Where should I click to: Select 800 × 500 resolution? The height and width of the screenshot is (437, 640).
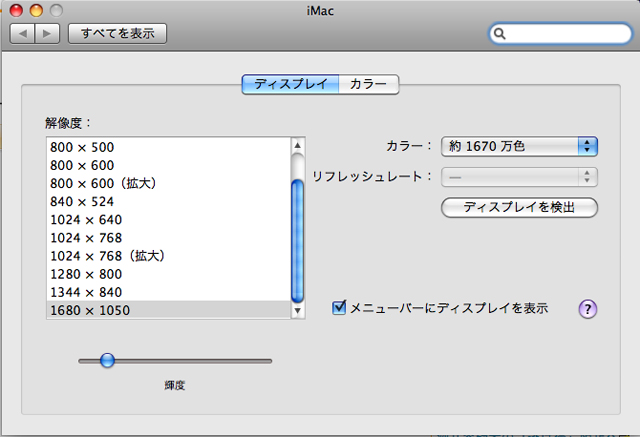tap(169, 147)
